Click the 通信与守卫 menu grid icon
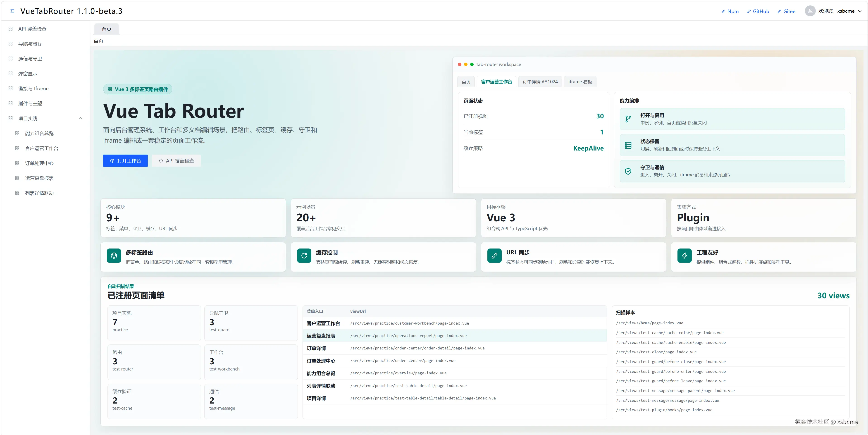The height and width of the screenshot is (435, 868). [10, 59]
